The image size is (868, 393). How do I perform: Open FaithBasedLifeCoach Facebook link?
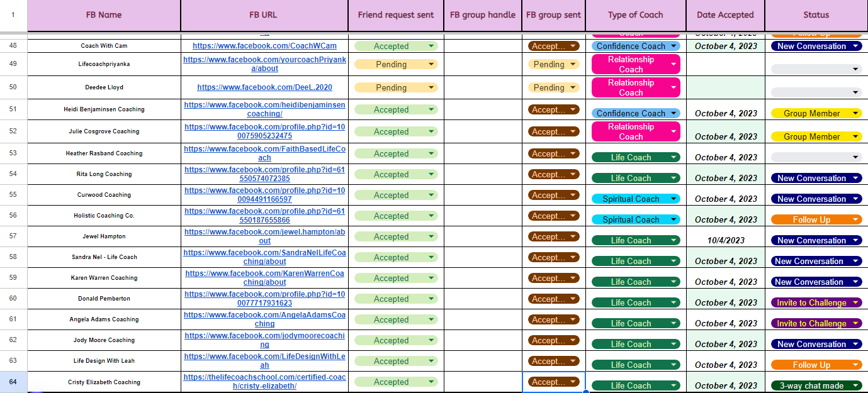[264, 153]
